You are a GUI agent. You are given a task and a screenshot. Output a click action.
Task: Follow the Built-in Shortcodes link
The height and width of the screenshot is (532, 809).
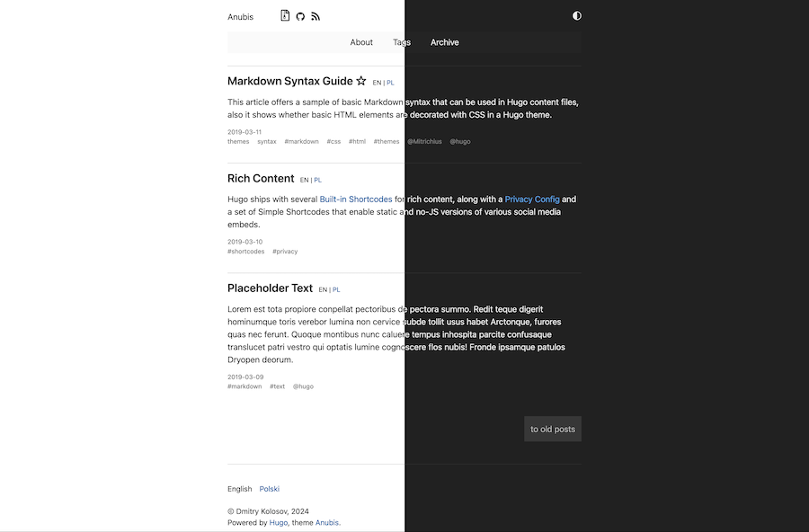pos(356,199)
